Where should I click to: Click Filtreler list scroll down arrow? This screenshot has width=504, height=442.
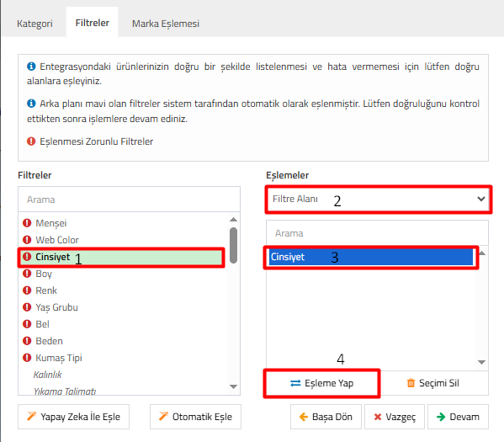pyautogui.click(x=234, y=386)
